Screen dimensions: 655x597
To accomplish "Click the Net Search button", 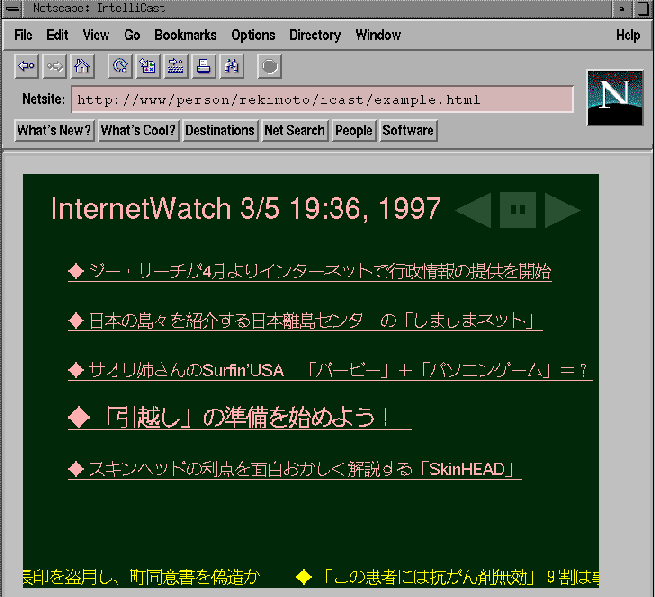I will tap(294, 130).
